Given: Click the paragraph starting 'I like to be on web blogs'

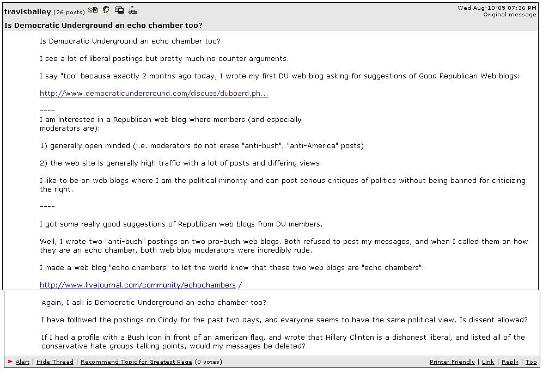Looking at the screenshot, I should pyautogui.click(x=283, y=185).
